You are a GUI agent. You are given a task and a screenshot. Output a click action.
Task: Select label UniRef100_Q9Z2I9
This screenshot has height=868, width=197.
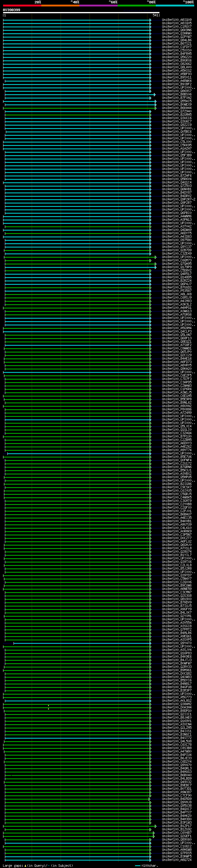coord(177,125)
